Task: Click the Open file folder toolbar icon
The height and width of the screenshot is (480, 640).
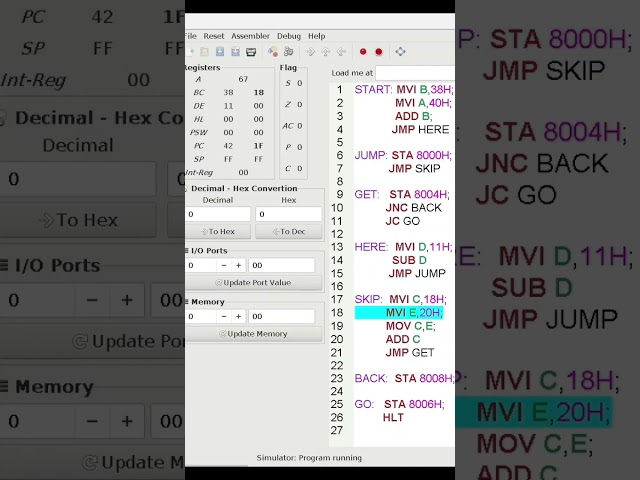Action: point(204,52)
